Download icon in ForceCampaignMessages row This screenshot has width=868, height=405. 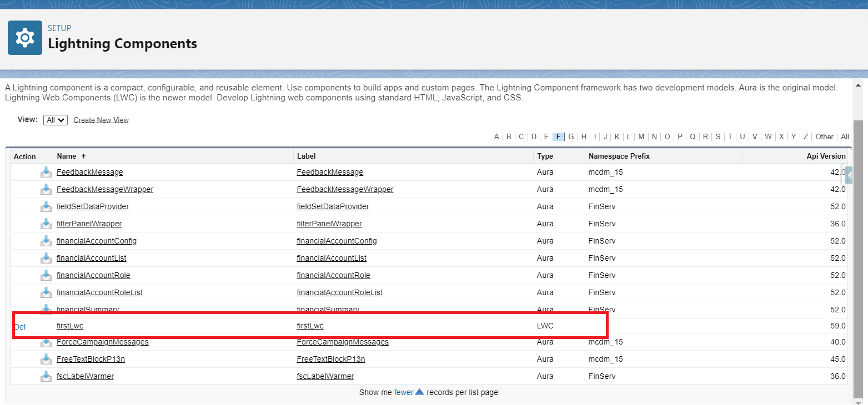click(46, 343)
